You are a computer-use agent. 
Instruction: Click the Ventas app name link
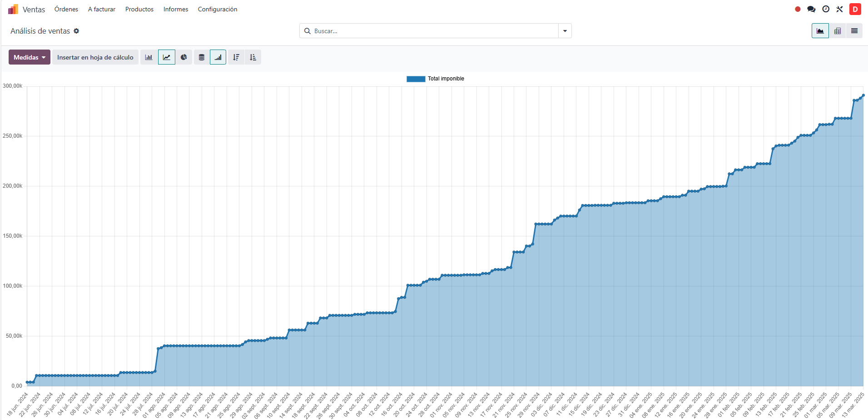pos(34,10)
